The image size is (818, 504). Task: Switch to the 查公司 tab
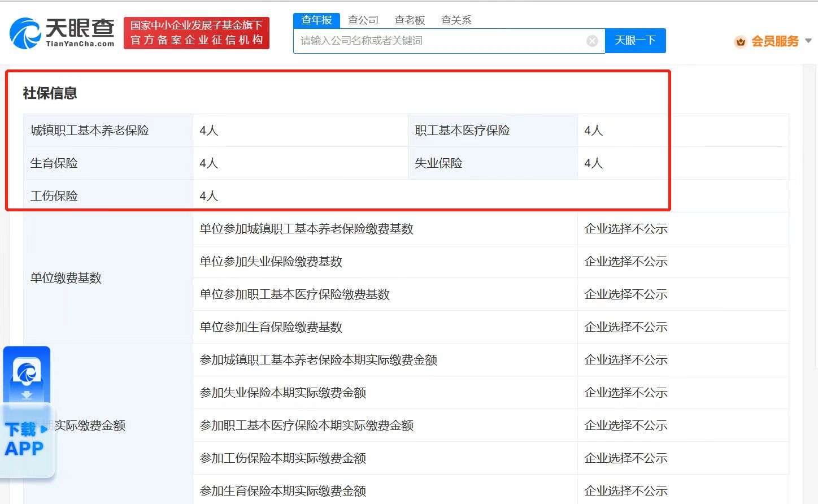pos(363,20)
